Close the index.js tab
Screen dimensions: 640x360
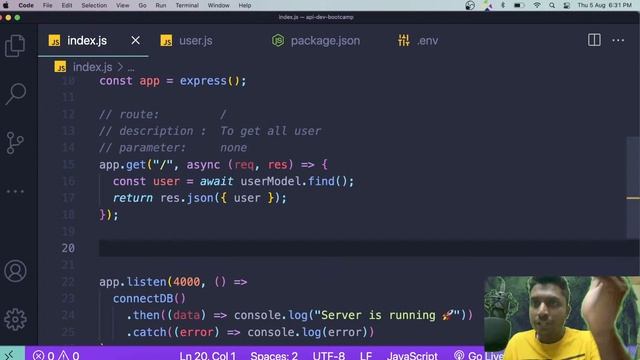(136, 40)
